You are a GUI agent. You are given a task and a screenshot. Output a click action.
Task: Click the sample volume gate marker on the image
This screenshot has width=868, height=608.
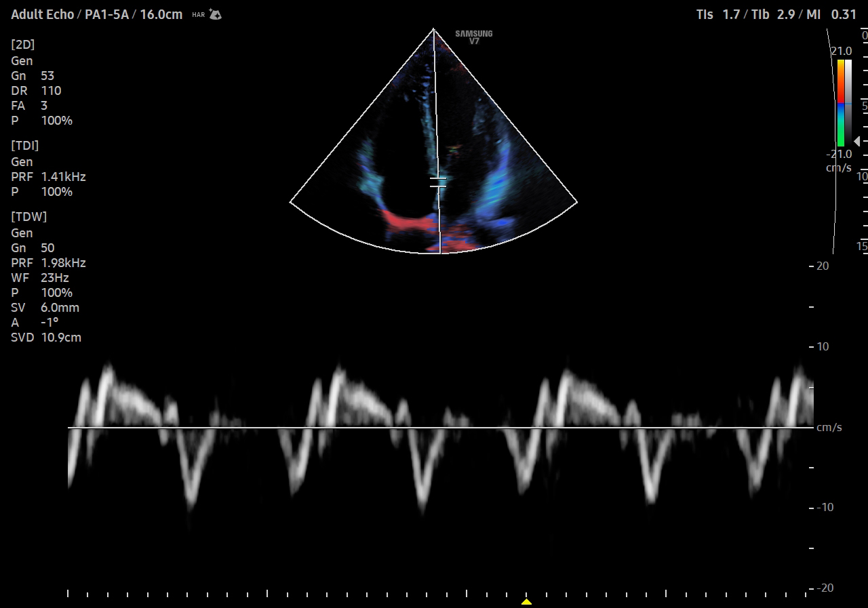[439, 182]
